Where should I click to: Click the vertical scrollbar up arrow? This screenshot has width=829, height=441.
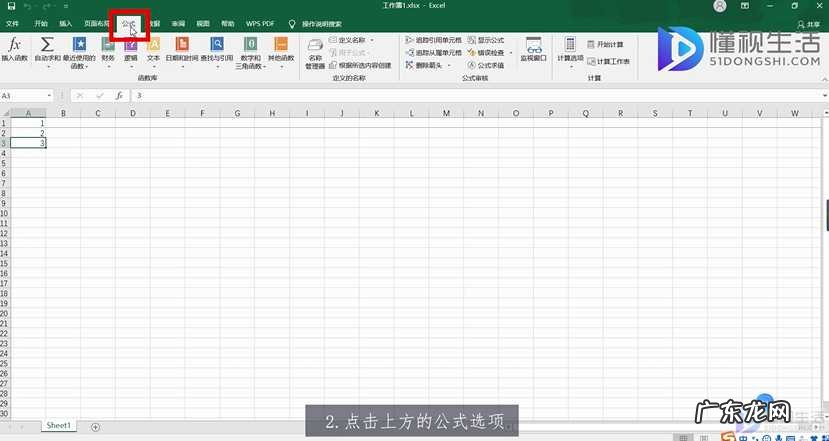[825, 113]
